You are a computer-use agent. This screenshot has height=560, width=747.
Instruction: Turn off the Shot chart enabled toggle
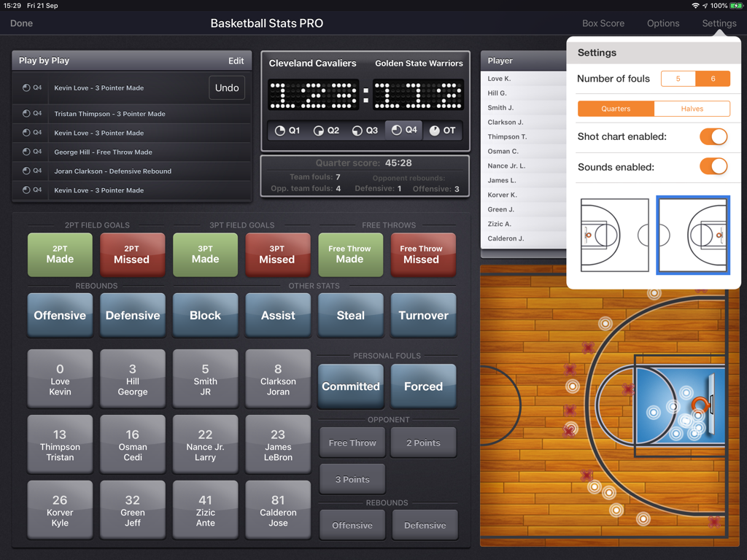point(713,136)
